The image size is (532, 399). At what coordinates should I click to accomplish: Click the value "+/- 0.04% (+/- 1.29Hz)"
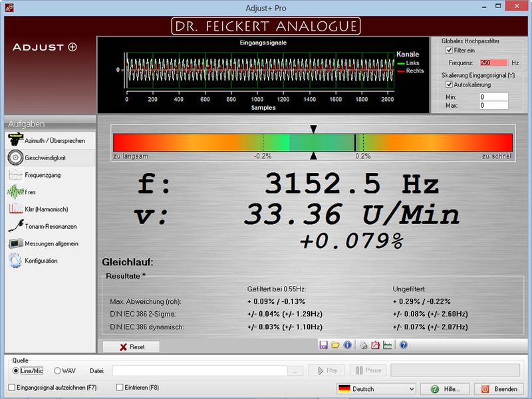point(285,314)
